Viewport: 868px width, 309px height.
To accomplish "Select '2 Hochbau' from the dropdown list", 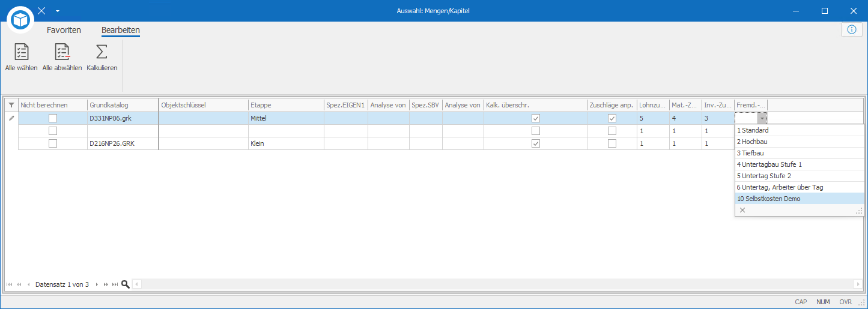I will pyautogui.click(x=800, y=142).
